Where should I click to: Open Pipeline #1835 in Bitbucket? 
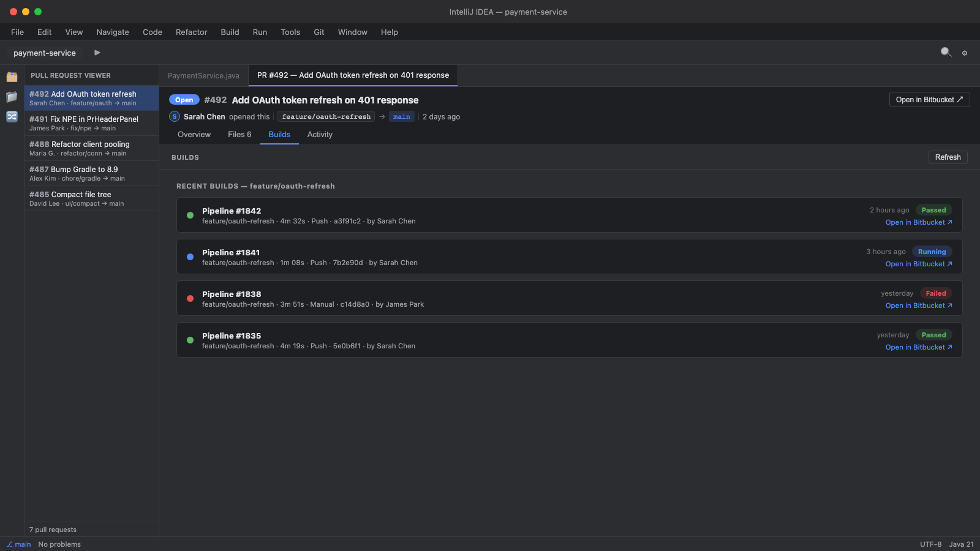[919, 347]
